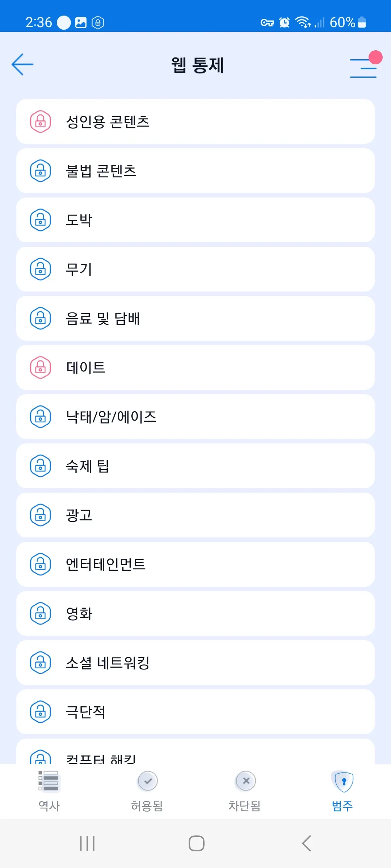Switch to the 허용됨 tab
Screen dimensions: 391x868
point(147,791)
